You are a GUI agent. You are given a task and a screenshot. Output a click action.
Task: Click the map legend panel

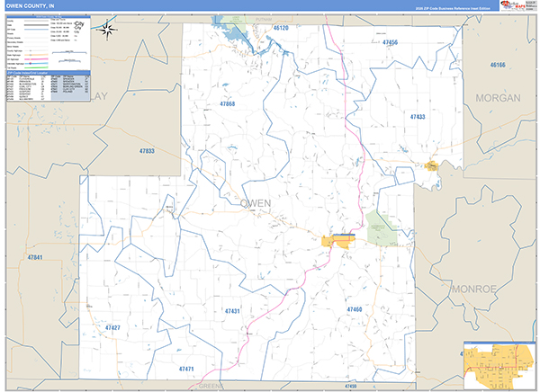point(45,41)
